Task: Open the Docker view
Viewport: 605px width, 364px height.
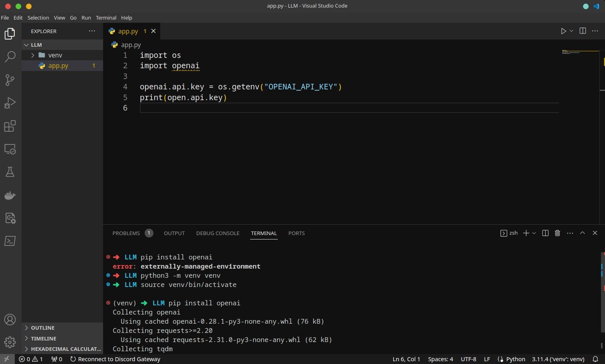Action: (x=10, y=195)
